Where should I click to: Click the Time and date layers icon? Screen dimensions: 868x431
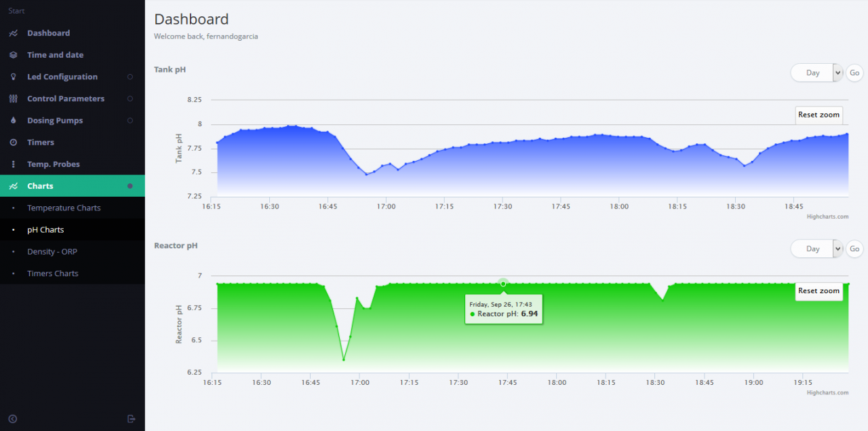tap(14, 55)
